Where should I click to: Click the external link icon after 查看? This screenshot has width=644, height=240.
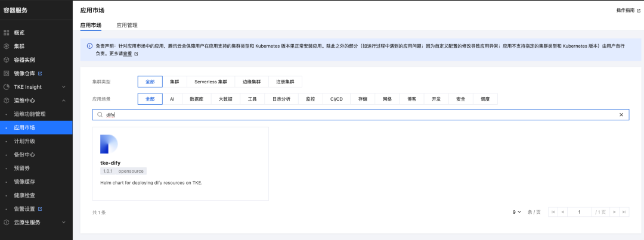[x=136, y=54]
